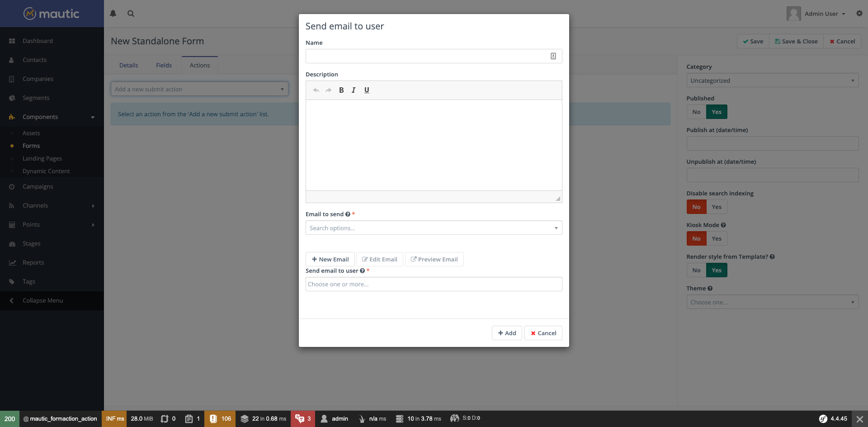Open the notifications bell
Viewport: 868px width, 427px height.
pos(113,14)
